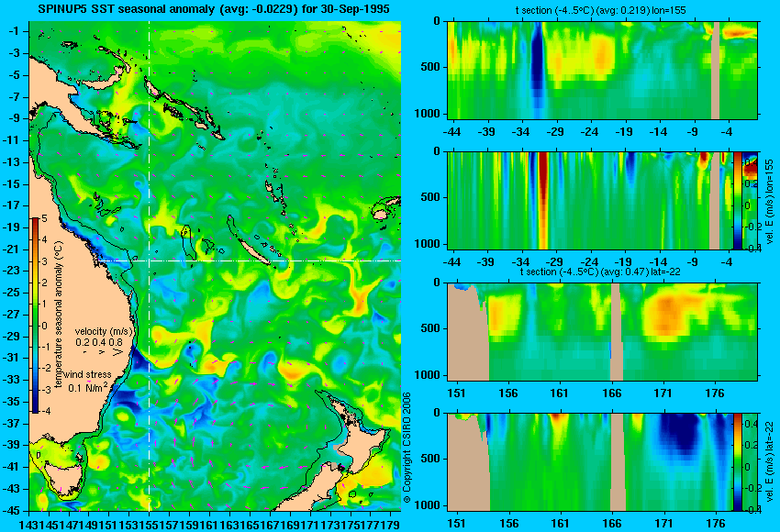Click the '-44' label under top temperature section
780x532 pixels.
(x=451, y=132)
